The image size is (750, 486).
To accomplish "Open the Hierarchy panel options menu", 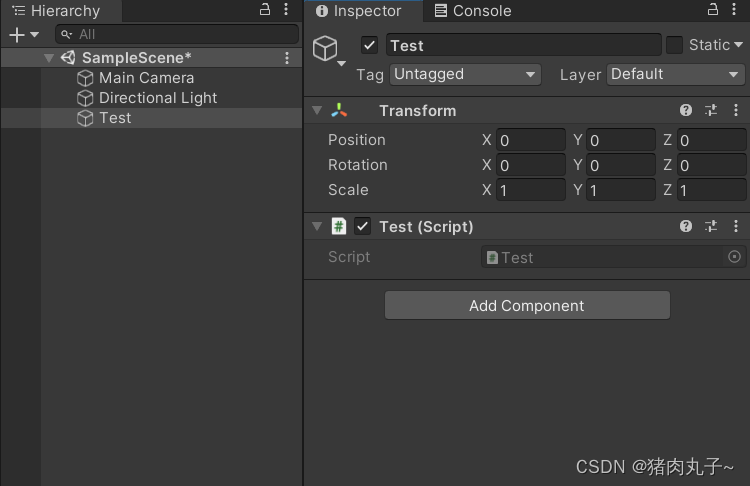I will (286, 9).
